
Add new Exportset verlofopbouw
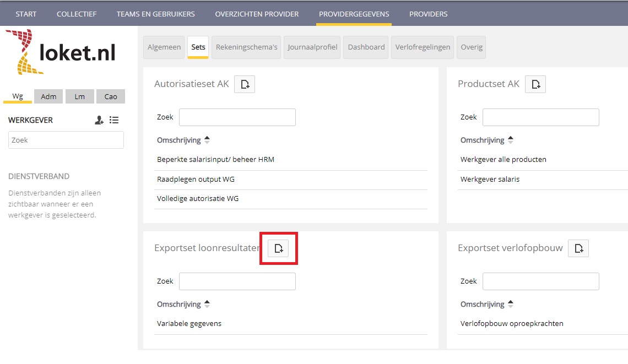(578, 248)
